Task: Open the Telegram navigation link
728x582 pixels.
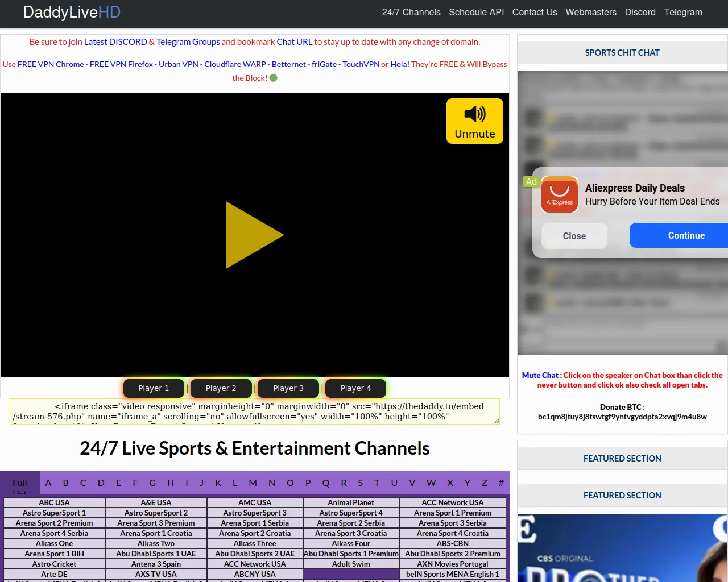Action: click(x=683, y=12)
